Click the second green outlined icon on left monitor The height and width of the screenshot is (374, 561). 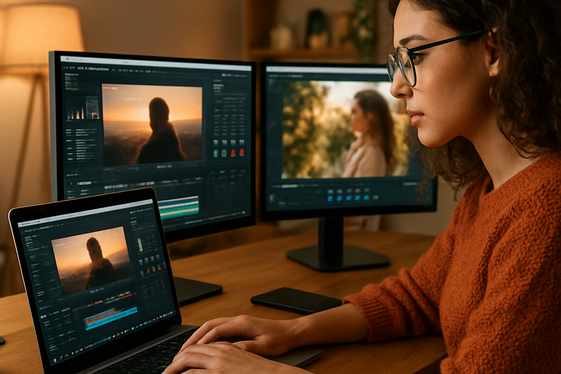click(224, 154)
